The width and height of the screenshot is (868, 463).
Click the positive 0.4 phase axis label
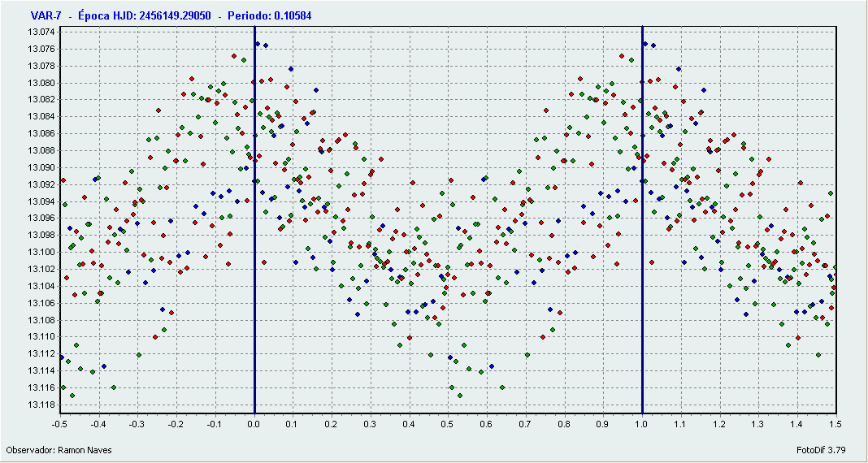409,424
